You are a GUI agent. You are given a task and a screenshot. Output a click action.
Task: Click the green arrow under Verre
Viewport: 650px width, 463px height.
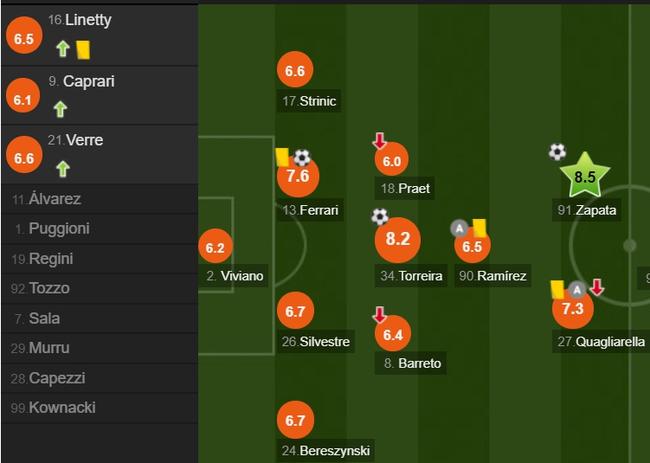coord(63,169)
